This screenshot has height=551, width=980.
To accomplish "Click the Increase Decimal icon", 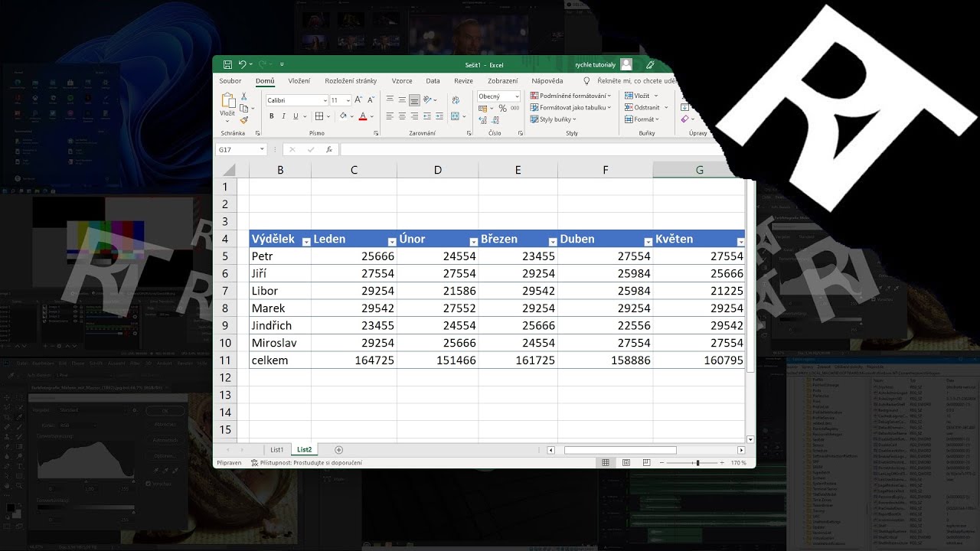I will [x=484, y=120].
